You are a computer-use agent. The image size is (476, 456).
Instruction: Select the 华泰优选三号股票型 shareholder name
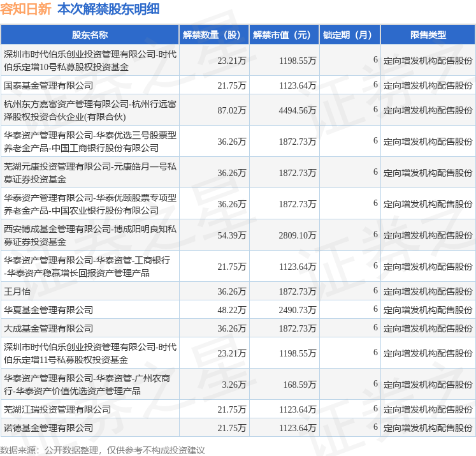(x=90, y=142)
